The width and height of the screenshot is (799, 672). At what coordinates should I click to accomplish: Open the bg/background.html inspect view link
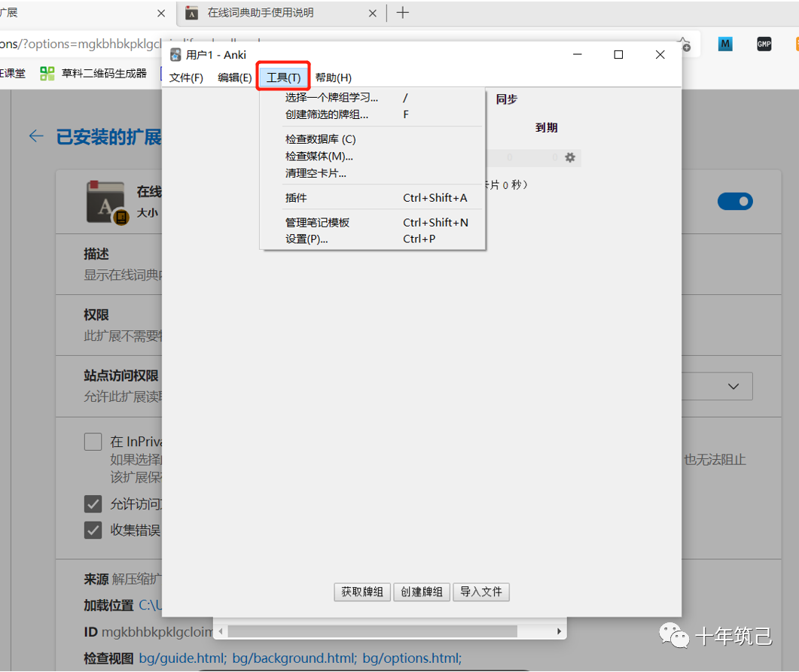(294, 658)
